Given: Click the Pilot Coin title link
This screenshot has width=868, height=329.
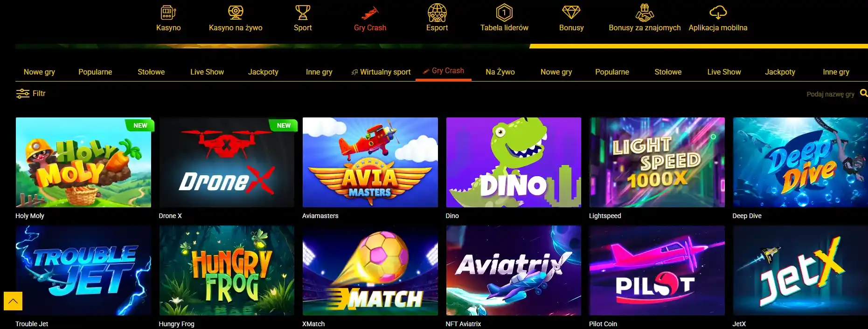Looking at the screenshot, I should click(603, 324).
